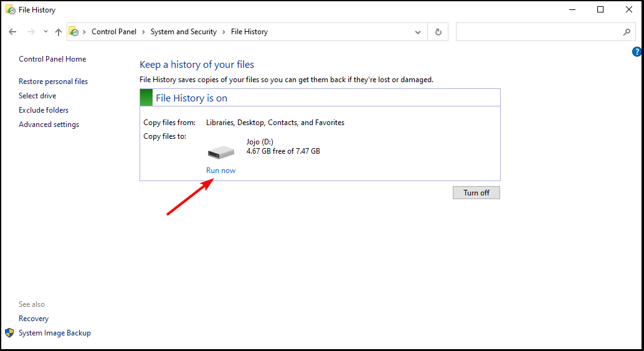Expand chevron after Control Panel breadcrumb
This screenshot has width=644, height=351.
(143, 32)
